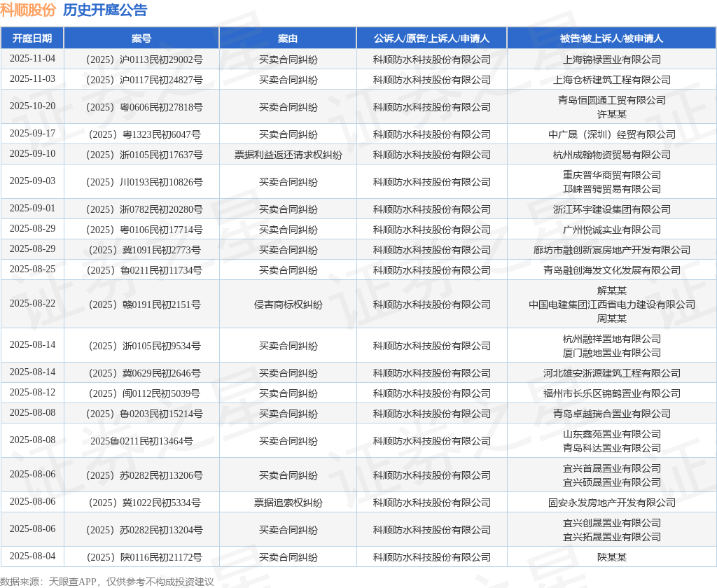Click defendant 青岛融创海发文化发展有限公司

(612, 270)
